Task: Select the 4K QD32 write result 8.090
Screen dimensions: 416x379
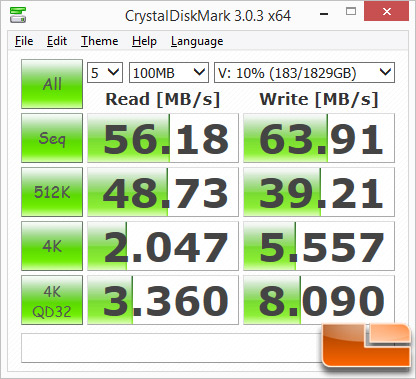Action: [319, 300]
